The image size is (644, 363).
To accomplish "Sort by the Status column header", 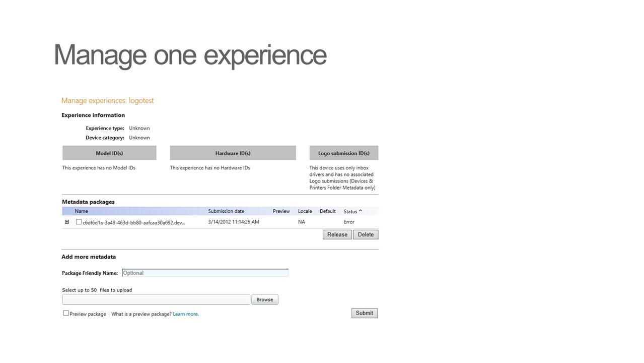I will click(353, 211).
